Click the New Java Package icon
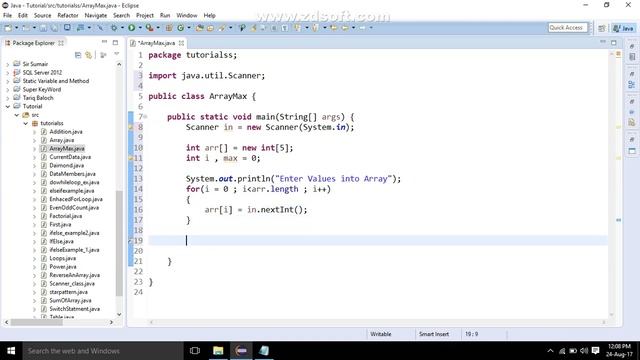 coord(169,28)
